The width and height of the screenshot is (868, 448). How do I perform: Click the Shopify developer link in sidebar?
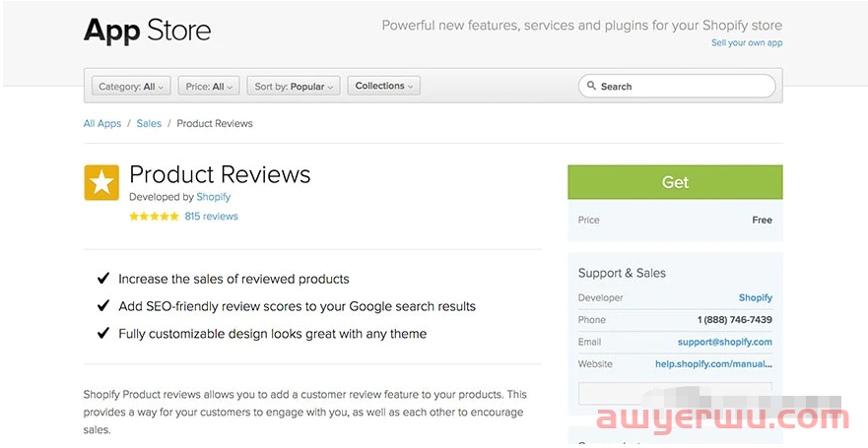click(x=755, y=298)
